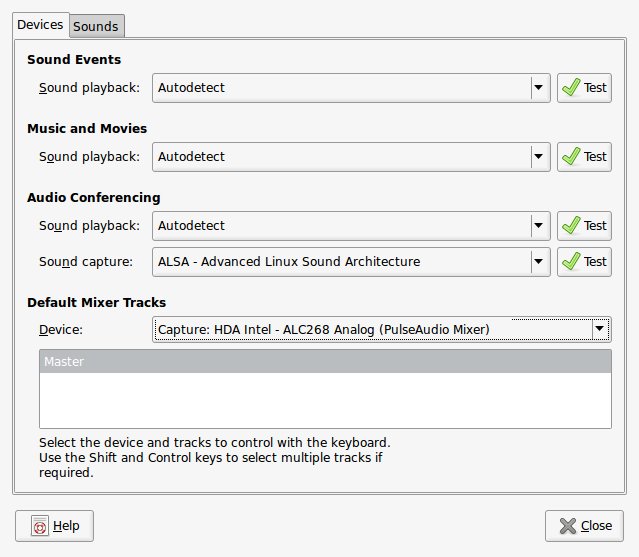This screenshot has width=639, height=557.
Task: Click the lifebuoy Help icon
Action: pos(40,526)
